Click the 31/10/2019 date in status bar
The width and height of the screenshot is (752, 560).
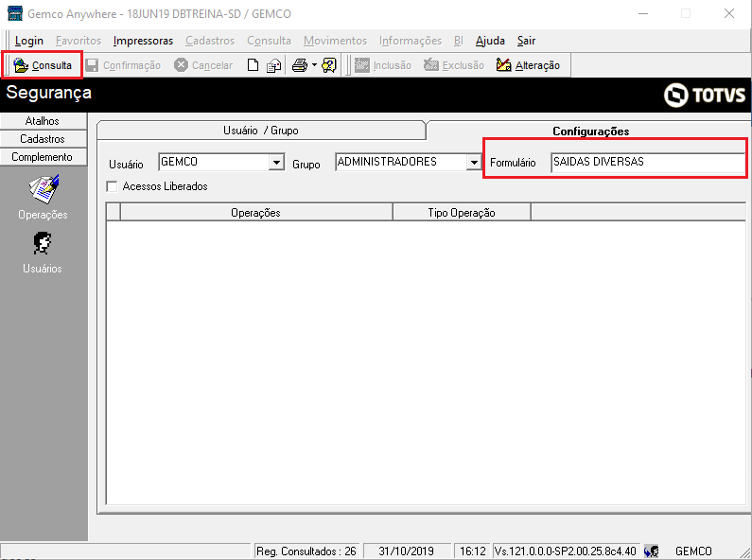point(406,551)
